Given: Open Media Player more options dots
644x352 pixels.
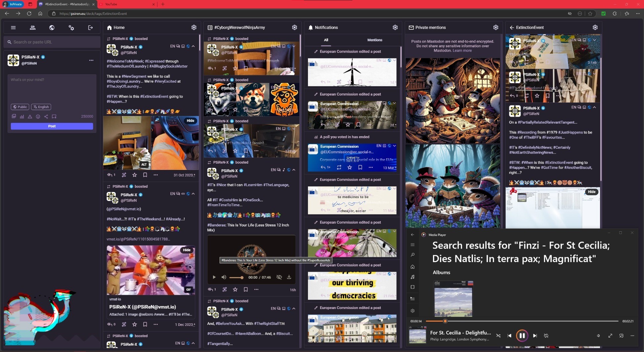Looking at the screenshot, I should click(x=632, y=335).
